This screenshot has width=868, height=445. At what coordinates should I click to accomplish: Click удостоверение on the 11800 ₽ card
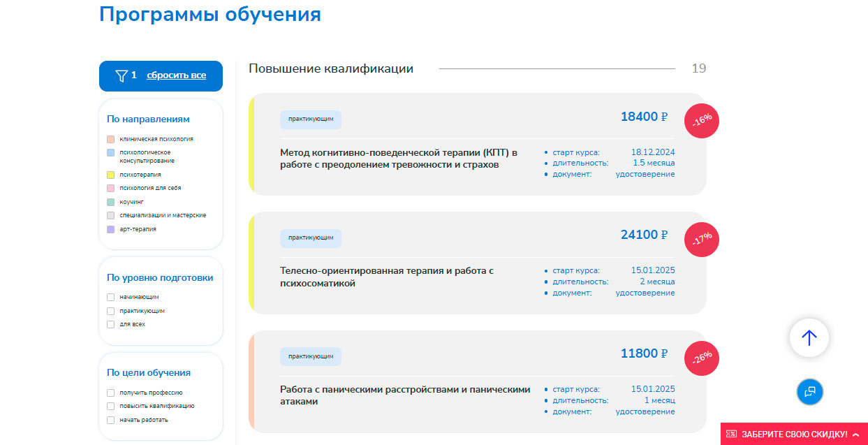point(645,411)
